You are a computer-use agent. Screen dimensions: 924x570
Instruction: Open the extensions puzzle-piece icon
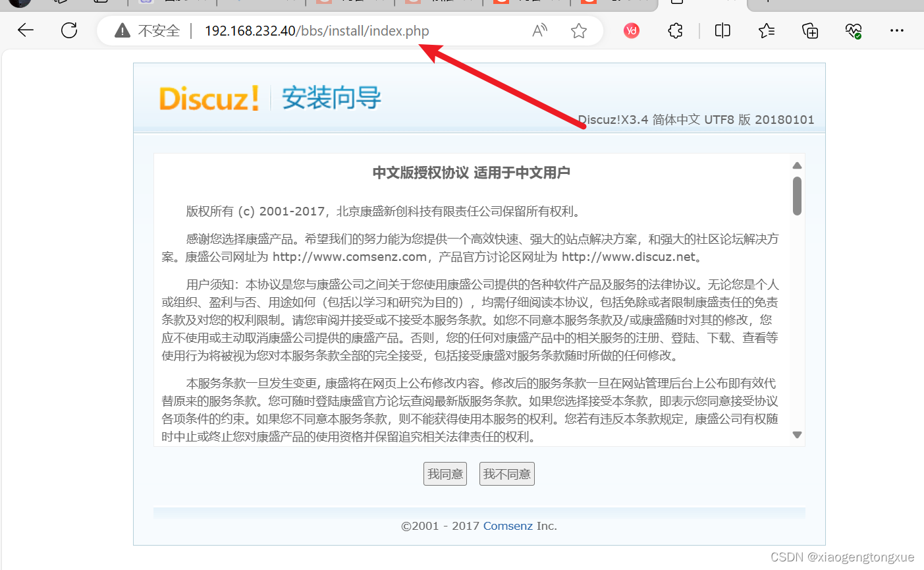tap(675, 30)
